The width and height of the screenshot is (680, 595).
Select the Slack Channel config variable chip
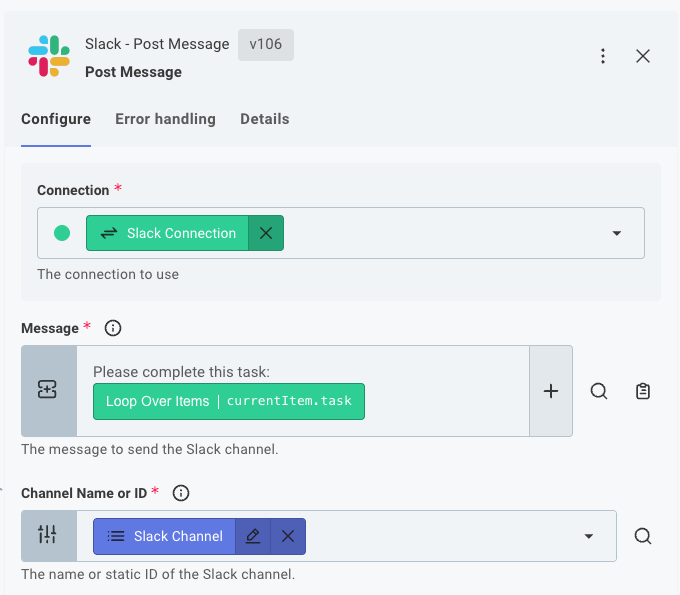coord(164,536)
